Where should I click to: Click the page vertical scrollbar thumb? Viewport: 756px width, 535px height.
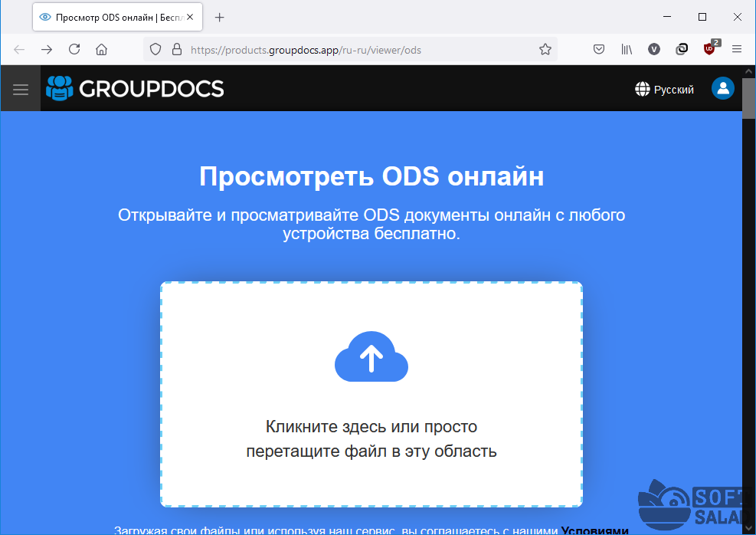(749, 98)
